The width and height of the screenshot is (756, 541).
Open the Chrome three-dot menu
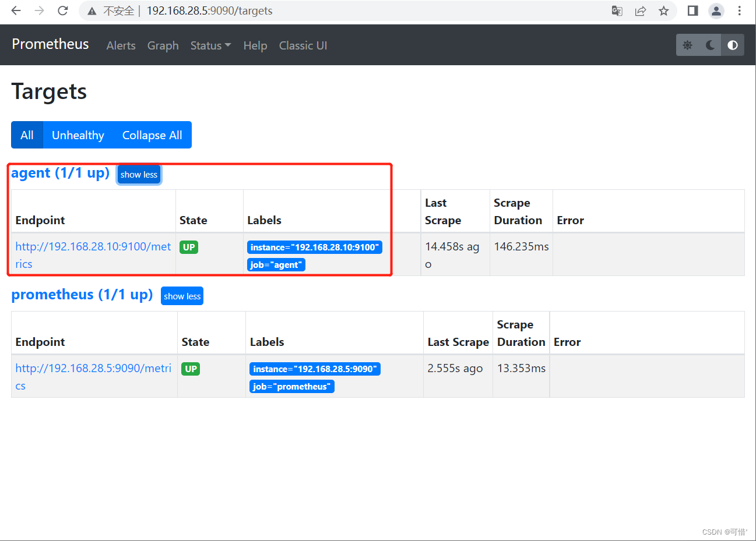pyautogui.click(x=740, y=10)
